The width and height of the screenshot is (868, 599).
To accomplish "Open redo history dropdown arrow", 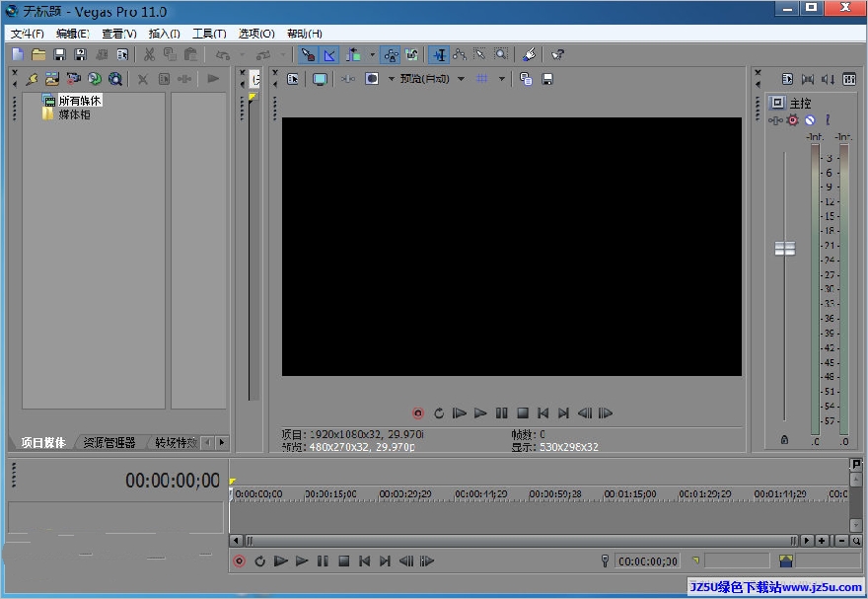I will coord(283,54).
